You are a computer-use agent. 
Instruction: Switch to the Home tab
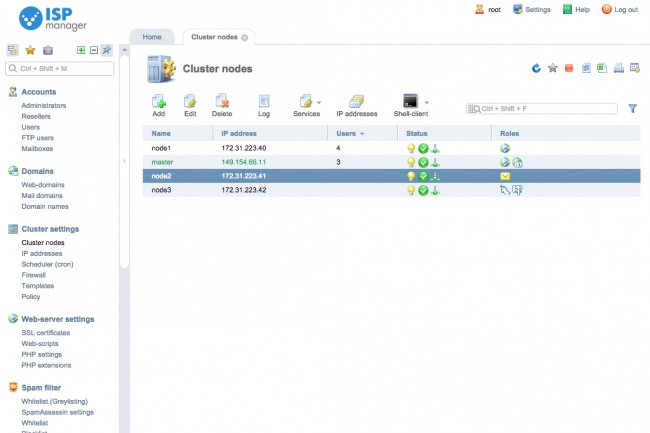point(152,36)
